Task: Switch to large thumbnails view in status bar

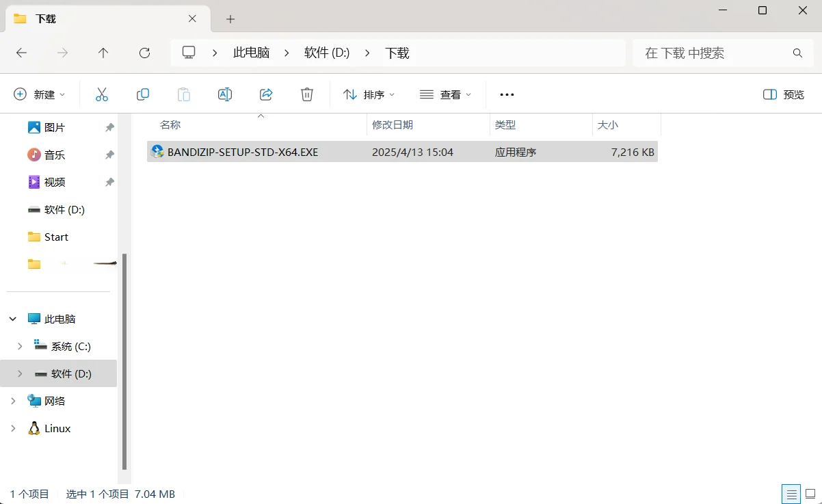Action: (810, 493)
